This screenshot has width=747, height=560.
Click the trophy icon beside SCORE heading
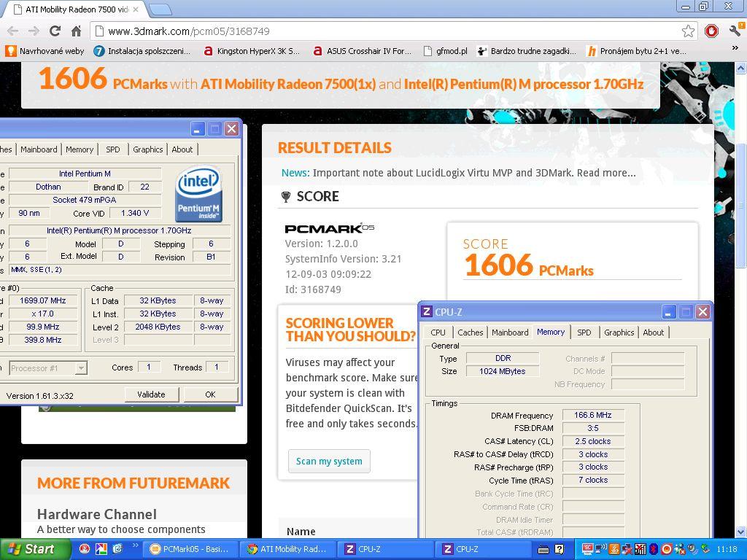click(x=286, y=197)
